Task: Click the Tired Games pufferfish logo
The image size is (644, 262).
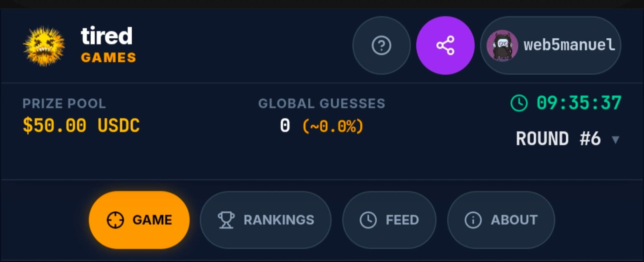Action: [x=44, y=46]
